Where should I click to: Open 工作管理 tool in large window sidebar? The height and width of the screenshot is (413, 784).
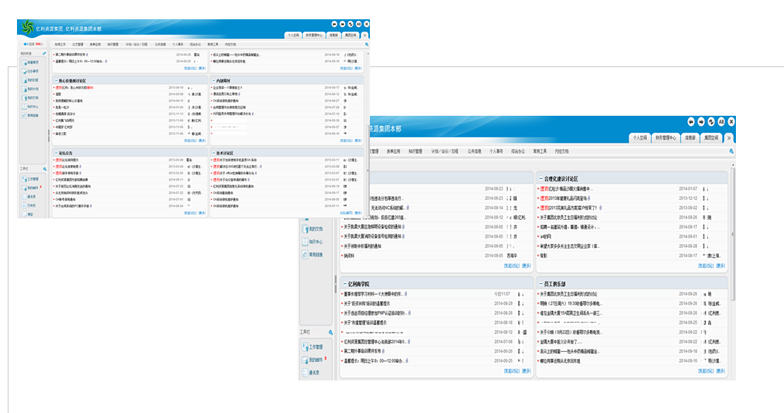[x=313, y=347]
